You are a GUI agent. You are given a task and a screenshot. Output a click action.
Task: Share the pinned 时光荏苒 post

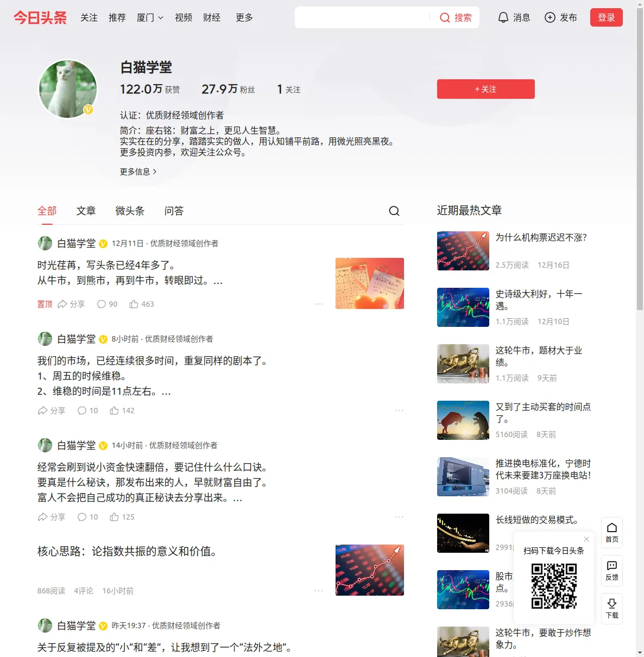[x=71, y=304]
